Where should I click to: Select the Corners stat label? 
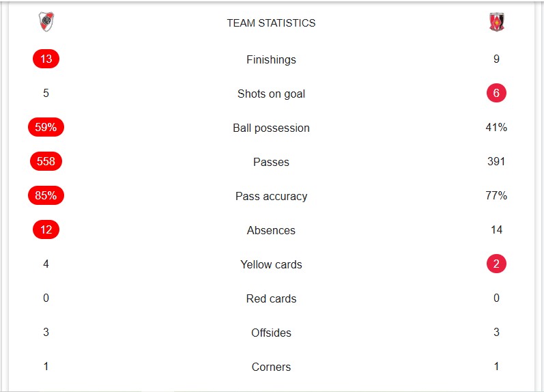pyautogui.click(x=271, y=367)
